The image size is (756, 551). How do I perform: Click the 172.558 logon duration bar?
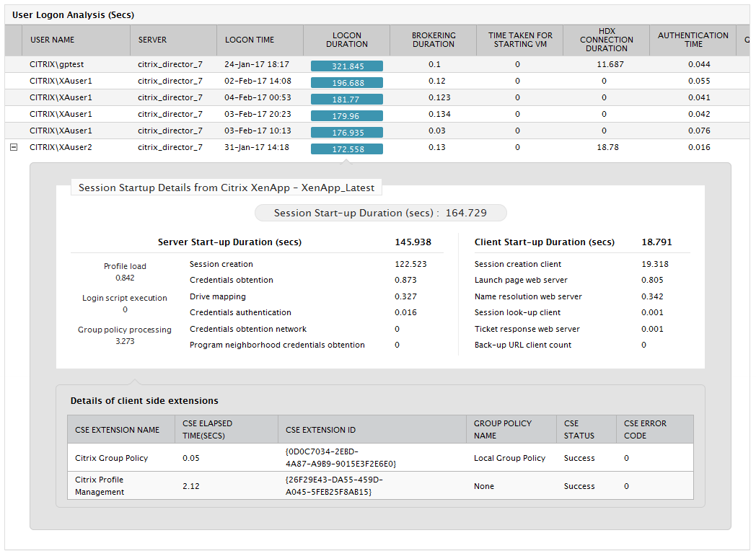click(x=347, y=149)
